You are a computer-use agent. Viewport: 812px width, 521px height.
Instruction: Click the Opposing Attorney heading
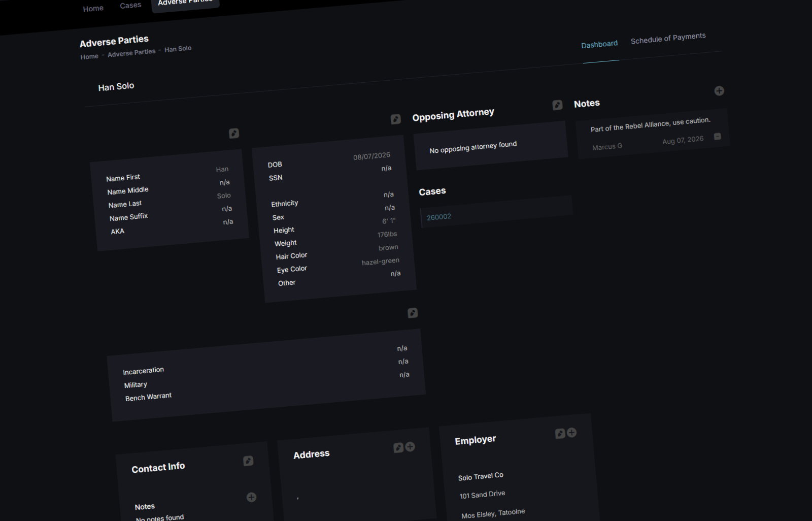[453, 114]
